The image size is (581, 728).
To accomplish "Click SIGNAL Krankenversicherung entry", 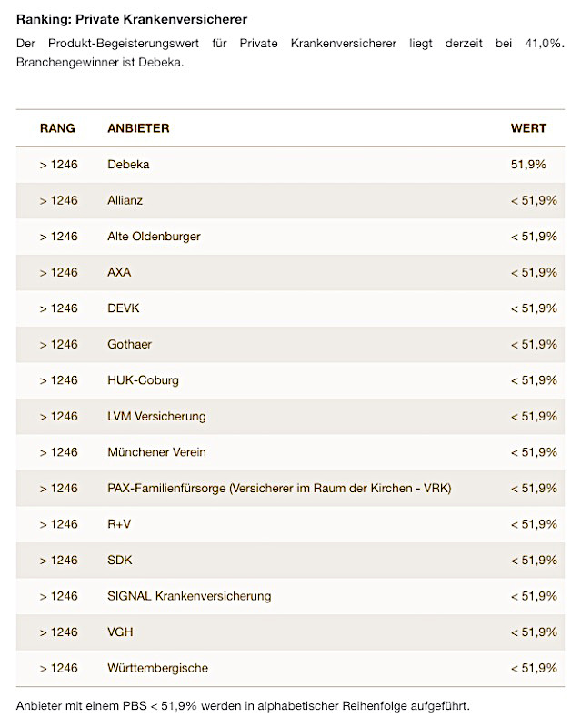I will point(189,596).
